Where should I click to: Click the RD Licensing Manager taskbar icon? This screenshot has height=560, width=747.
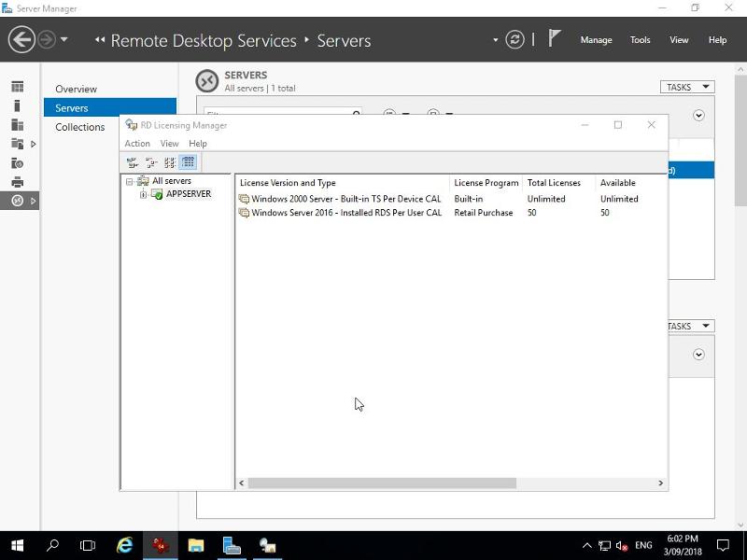click(x=267, y=545)
